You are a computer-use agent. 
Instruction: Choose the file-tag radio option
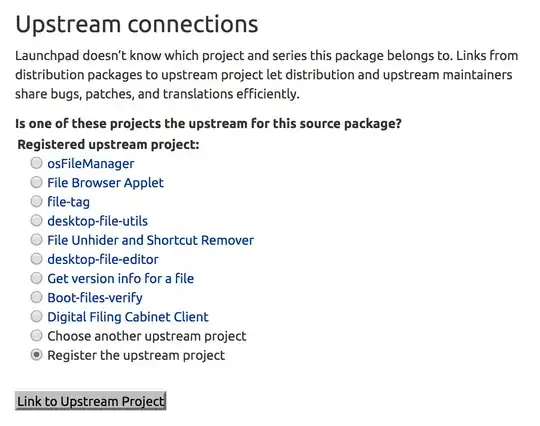pyautogui.click(x=36, y=201)
